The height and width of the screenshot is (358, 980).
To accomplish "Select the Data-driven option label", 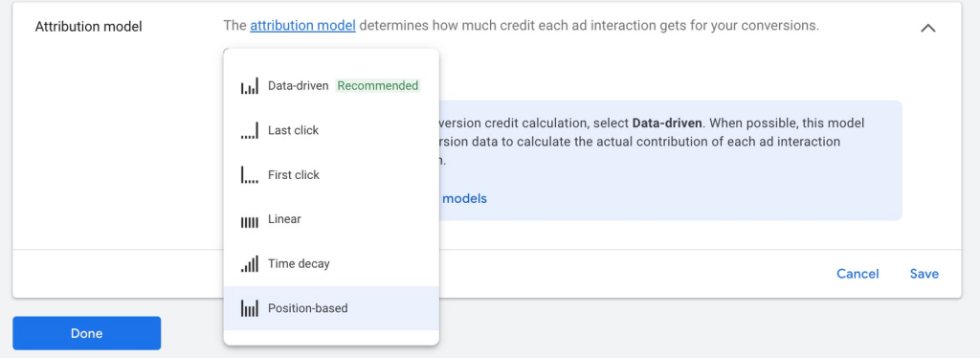I will click(x=299, y=85).
